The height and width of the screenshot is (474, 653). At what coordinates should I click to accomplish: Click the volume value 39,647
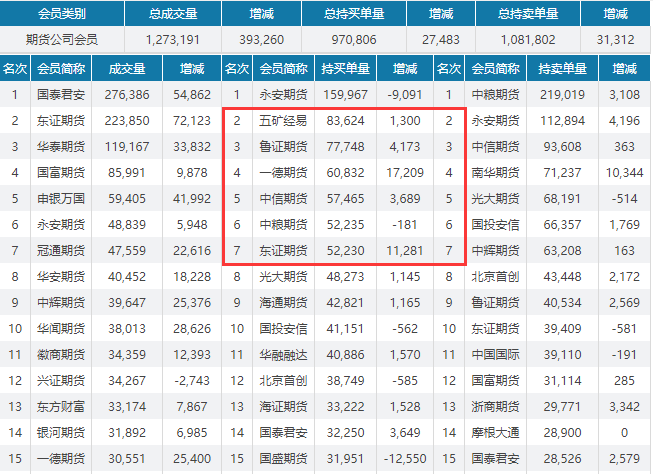(x=127, y=303)
